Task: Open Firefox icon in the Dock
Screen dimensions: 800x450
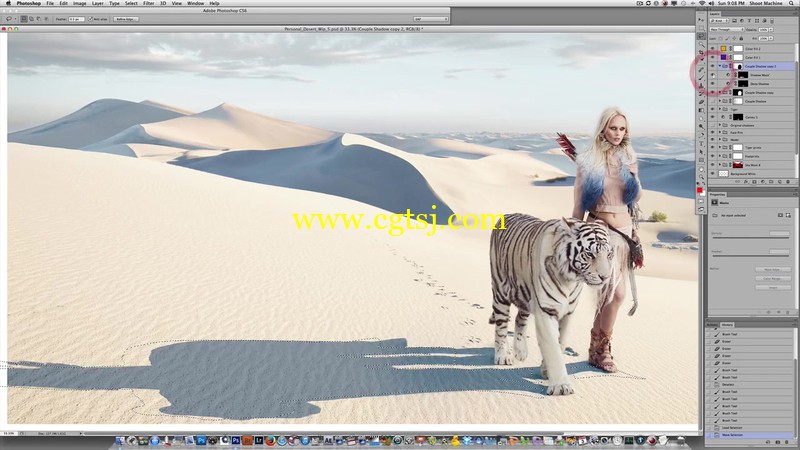Action: click(270, 440)
